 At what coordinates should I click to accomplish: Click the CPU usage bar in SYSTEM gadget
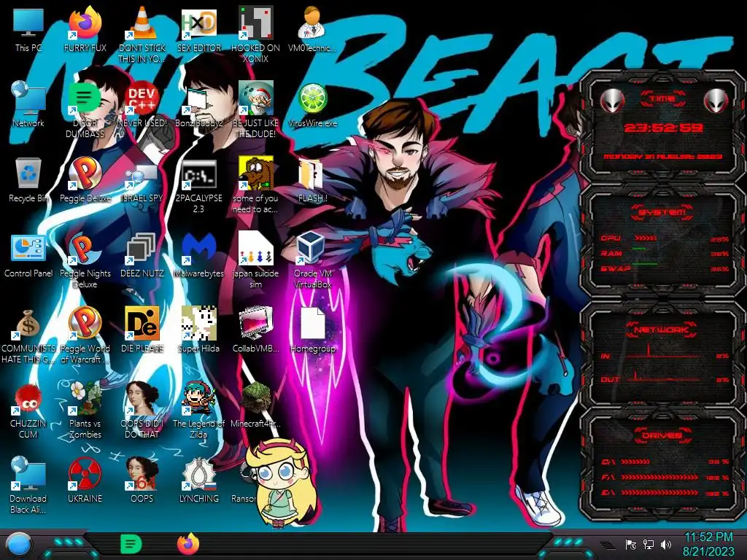646,238
